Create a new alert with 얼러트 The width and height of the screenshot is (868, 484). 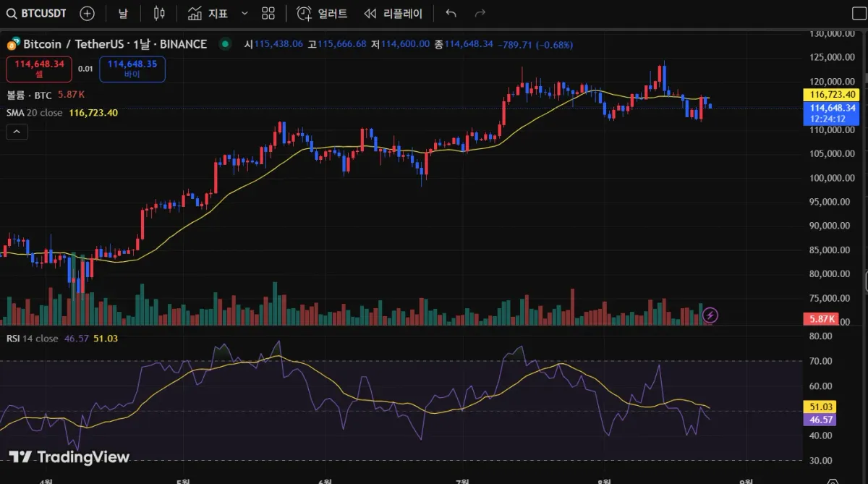point(322,13)
